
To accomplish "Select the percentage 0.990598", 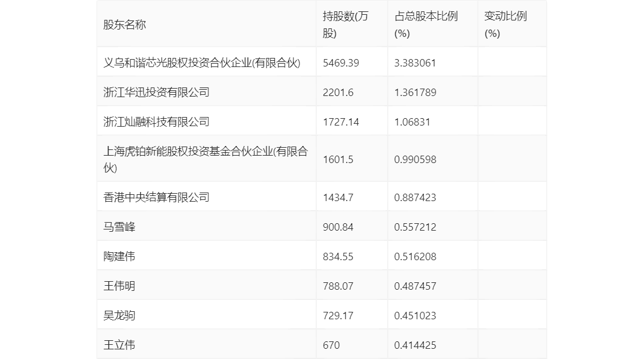I will pos(415,160).
